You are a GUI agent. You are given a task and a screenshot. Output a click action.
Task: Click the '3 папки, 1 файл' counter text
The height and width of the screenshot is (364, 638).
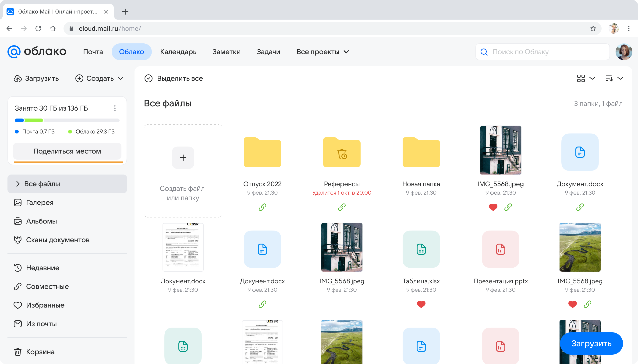(x=598, y=104)
